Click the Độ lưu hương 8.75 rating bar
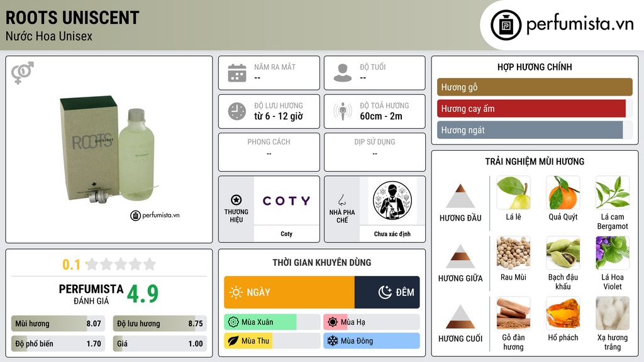 (x=160, y=324)
